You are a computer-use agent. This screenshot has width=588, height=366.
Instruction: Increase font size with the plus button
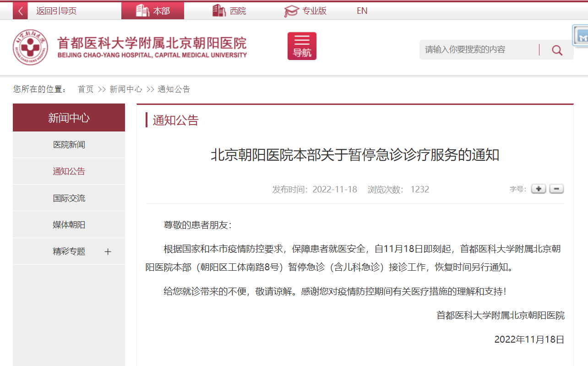[539, 189]
